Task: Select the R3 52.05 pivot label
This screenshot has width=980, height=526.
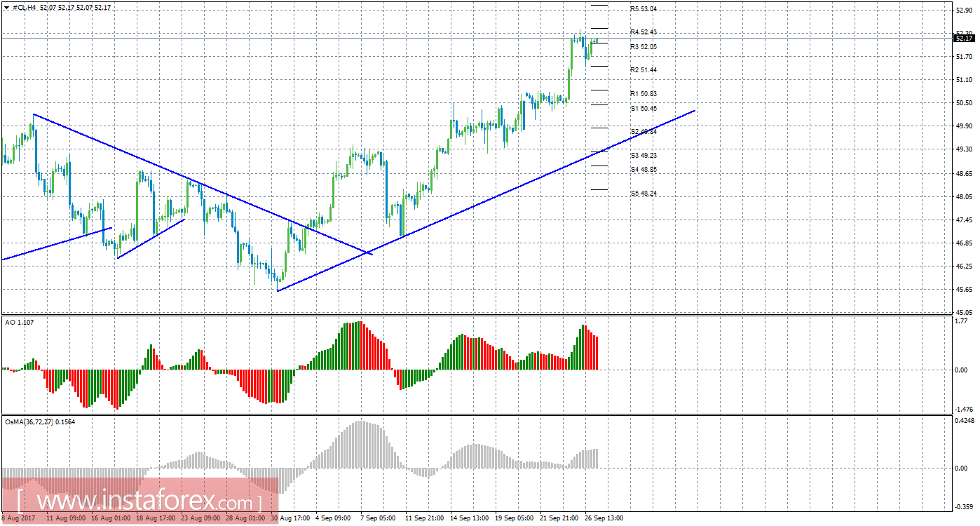Action: click(643, 46)
